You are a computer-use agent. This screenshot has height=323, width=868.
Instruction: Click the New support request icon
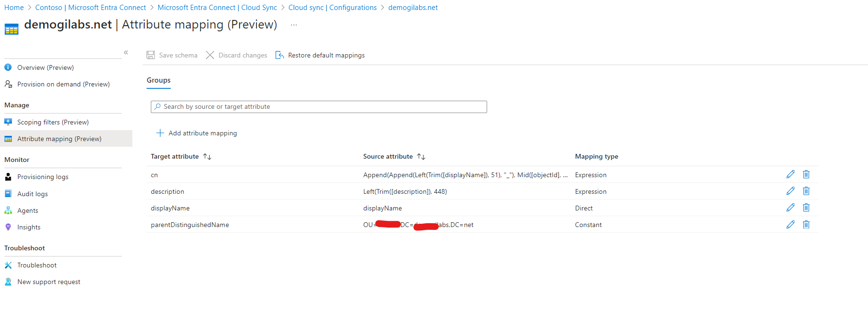(x=8, y=282)
